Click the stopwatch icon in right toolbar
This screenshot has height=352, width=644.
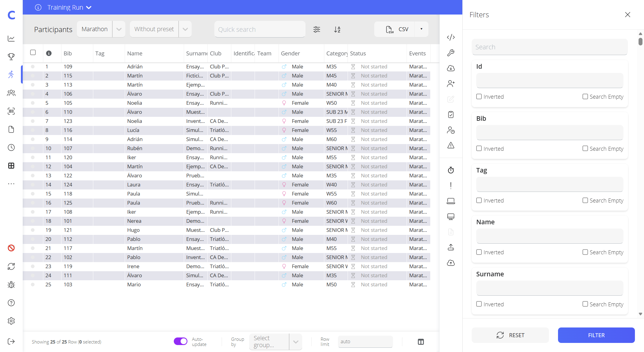451,170
